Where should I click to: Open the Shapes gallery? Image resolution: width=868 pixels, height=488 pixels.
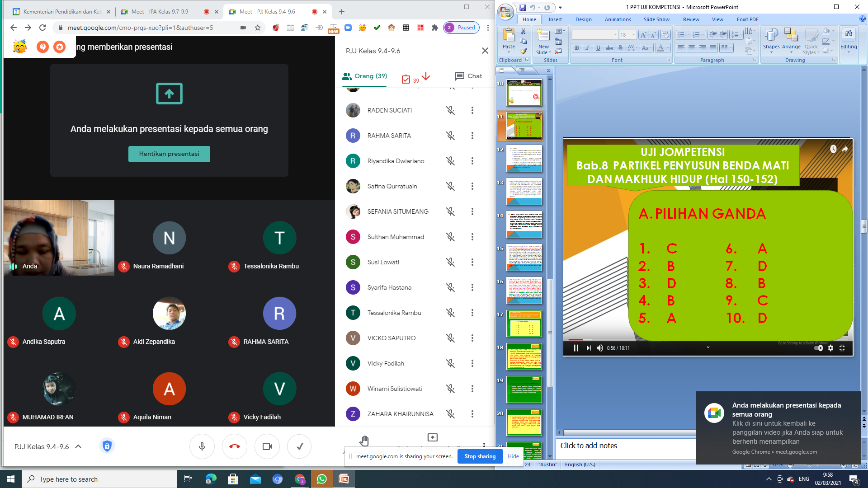tap(771, 39)
